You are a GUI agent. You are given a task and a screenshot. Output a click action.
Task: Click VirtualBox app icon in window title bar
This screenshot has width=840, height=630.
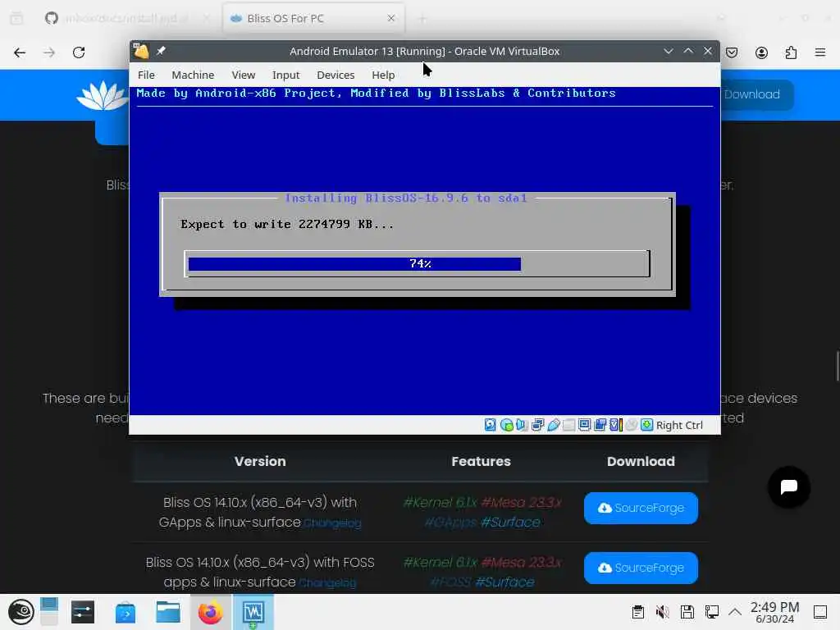tap(141, 51)
